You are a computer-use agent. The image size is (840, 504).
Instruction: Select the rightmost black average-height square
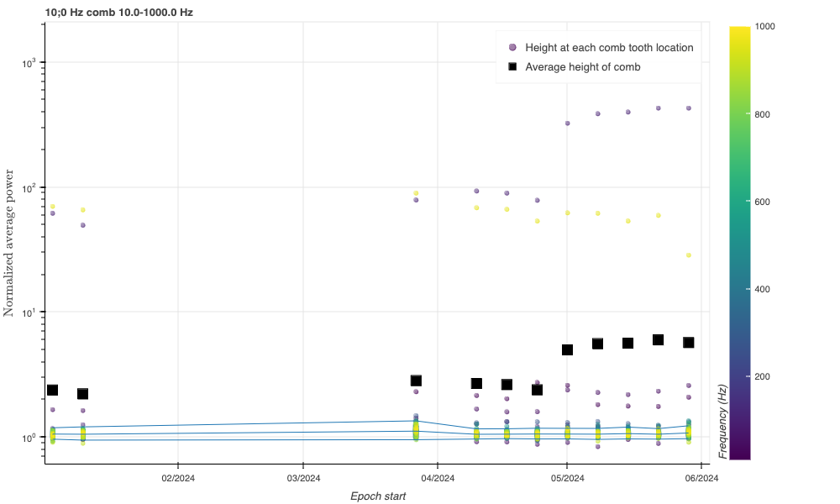(x=689, y=342)
